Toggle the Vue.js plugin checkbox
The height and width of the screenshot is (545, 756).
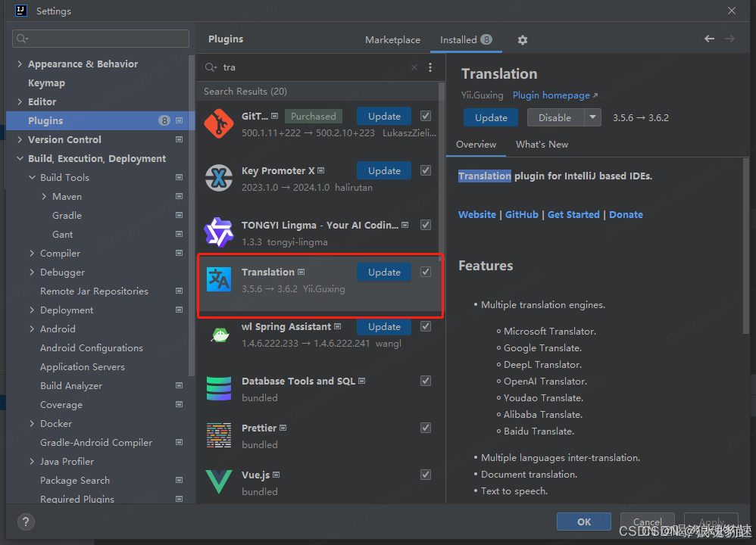[426, 475]
